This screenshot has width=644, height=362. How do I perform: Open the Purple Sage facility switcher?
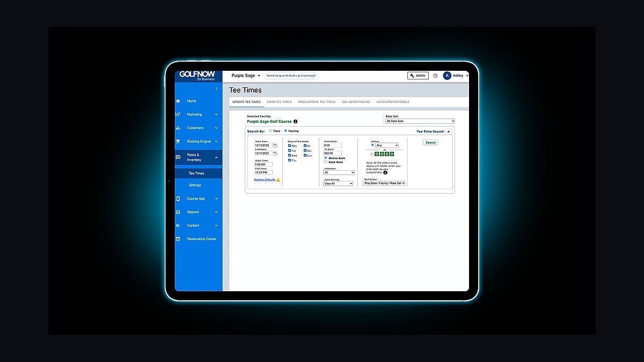tap(246, 76)
